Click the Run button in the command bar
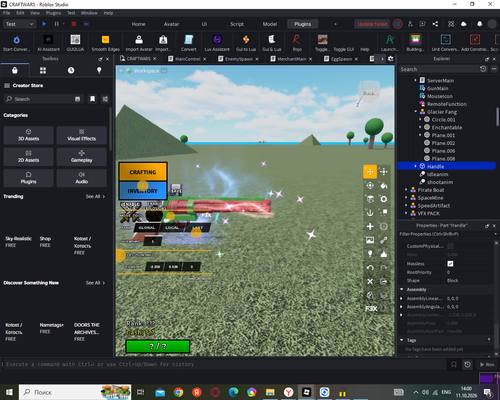Viewport: 500px width, 400px height. point(487,364)
